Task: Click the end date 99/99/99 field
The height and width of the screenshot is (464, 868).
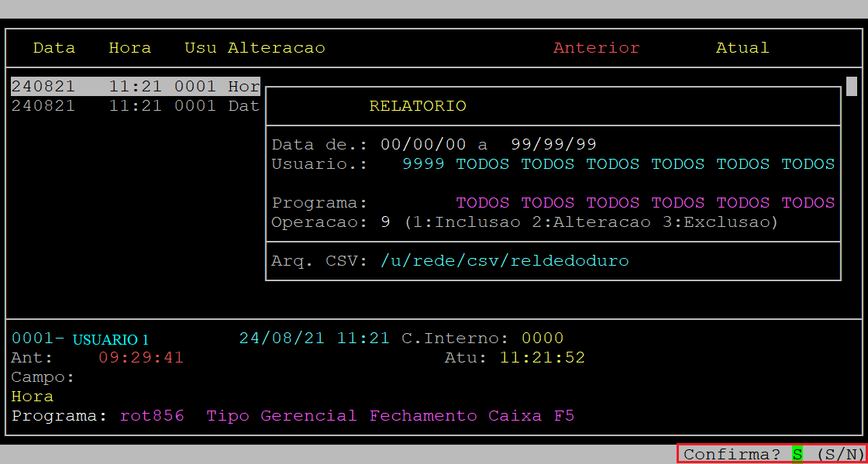Action: (553, 145)
